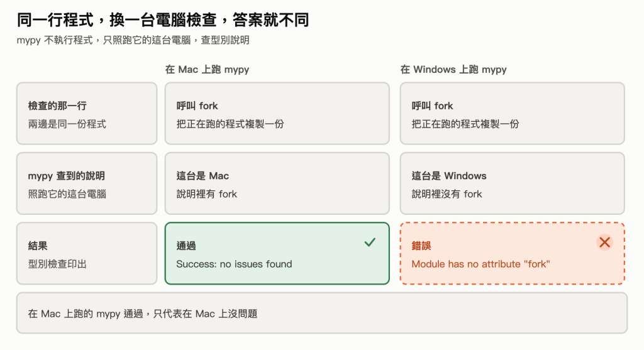Select the 呼叫 fork card under Mac
The image size is (644, 350).
[277, 113]
